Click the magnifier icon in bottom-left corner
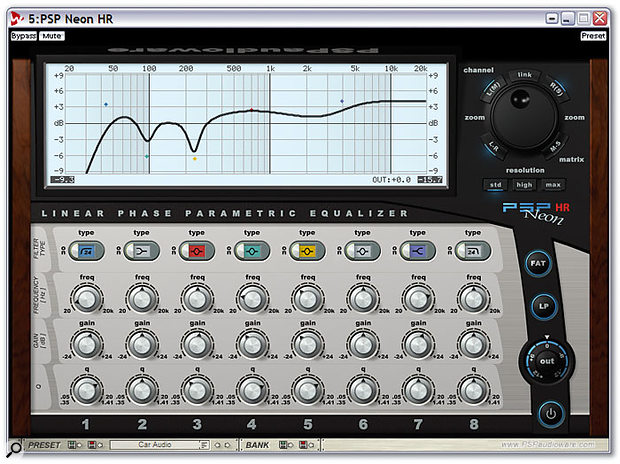620x464 pixels. pyautogui.click(x=15, y=448)
